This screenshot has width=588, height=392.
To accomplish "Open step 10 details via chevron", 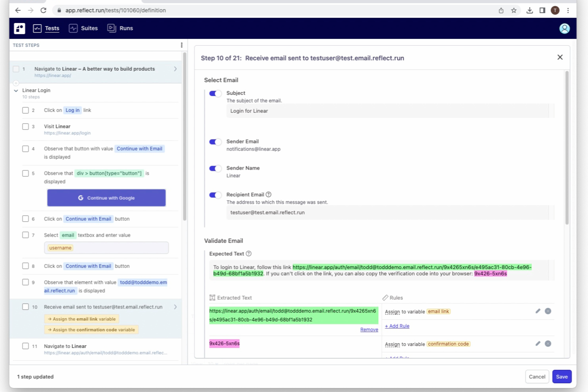I will point(175,307).
